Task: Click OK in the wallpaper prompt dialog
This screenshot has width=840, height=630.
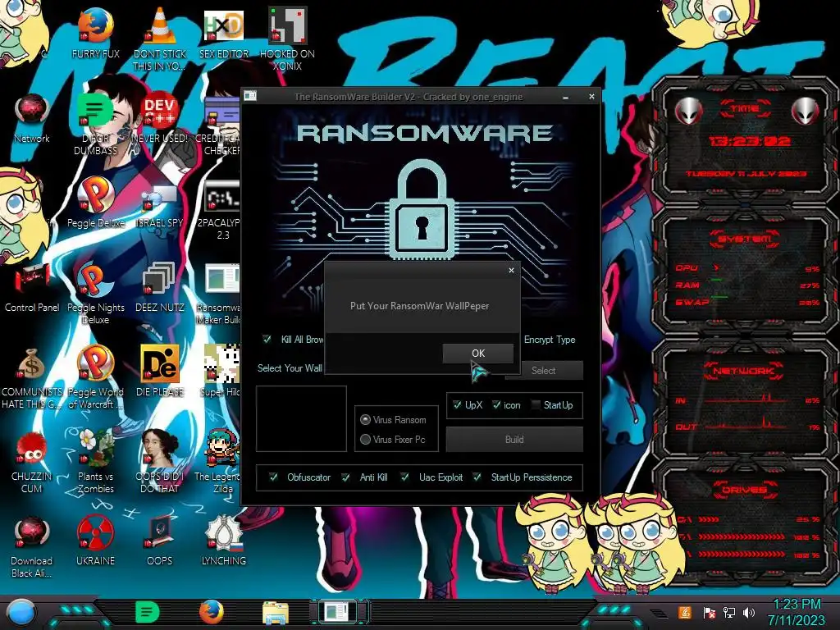Action: pos(478,354)
